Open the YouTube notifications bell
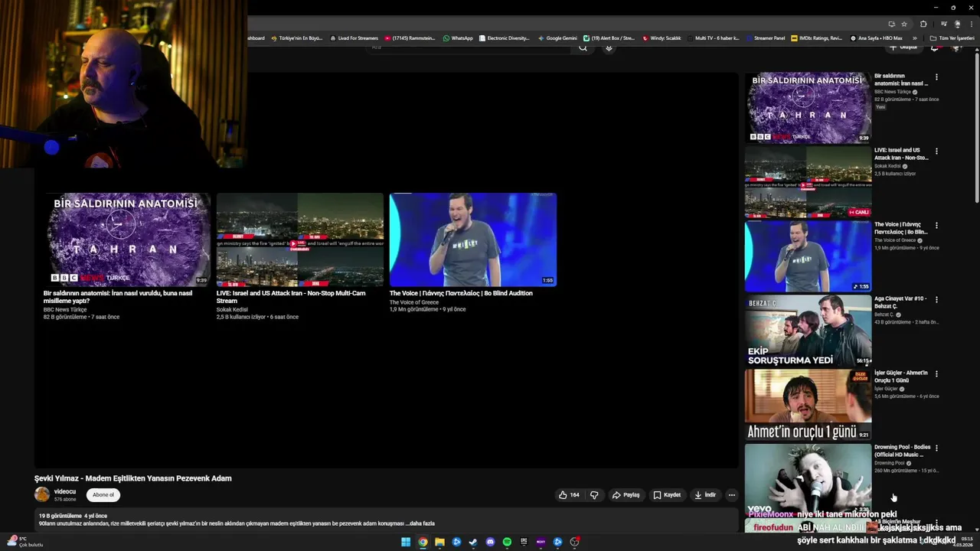 click(934, 47)
